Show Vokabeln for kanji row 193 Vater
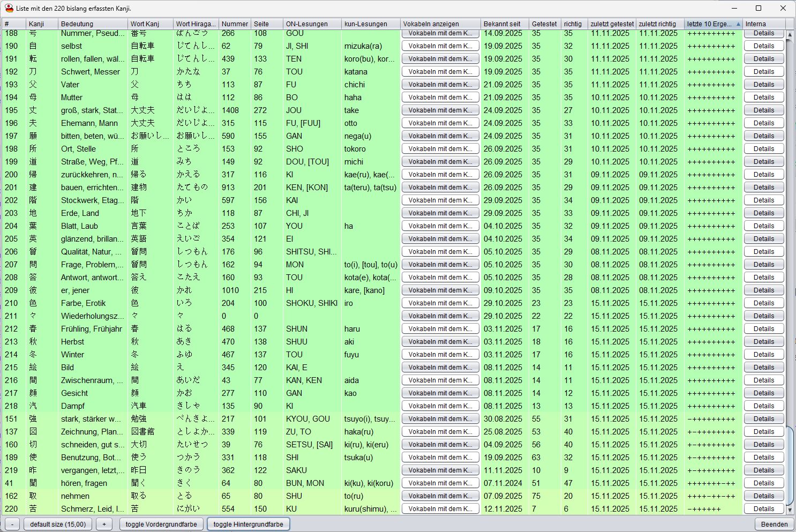Screen dimensions: 796x532 pyautogui.click(x=440, y=85)
